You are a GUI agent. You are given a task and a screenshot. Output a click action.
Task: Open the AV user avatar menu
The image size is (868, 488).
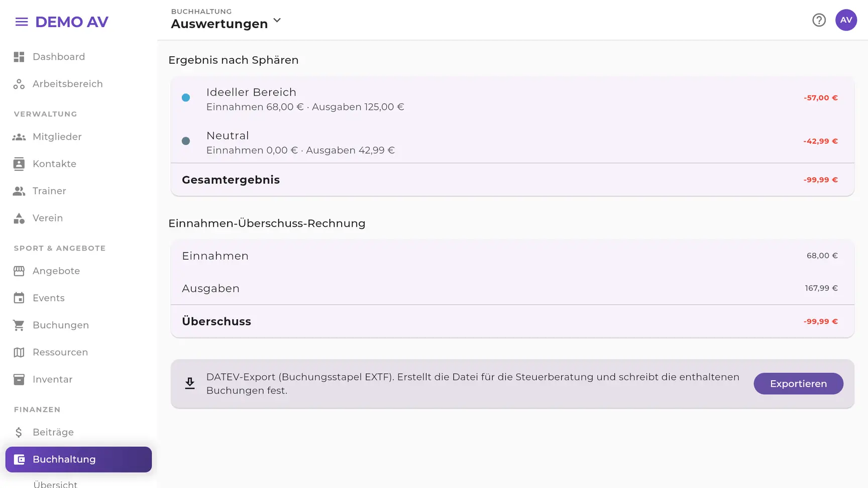tap(846, 20)
